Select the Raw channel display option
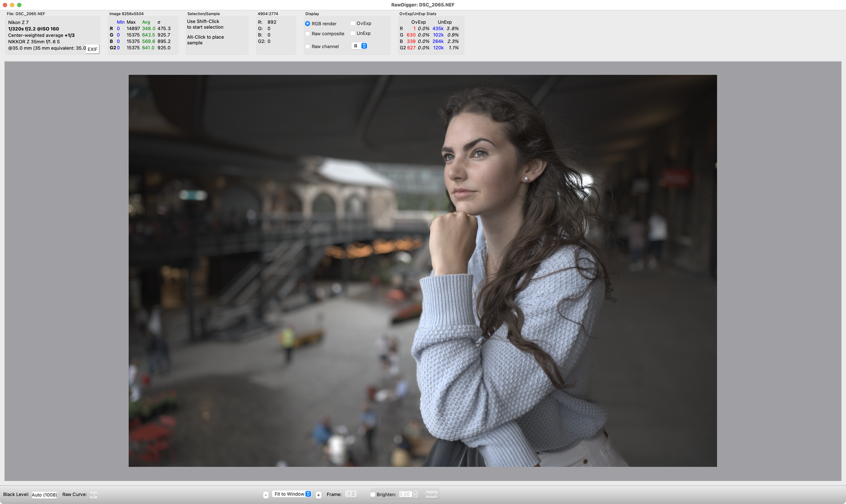 click(x=307, y=46)
